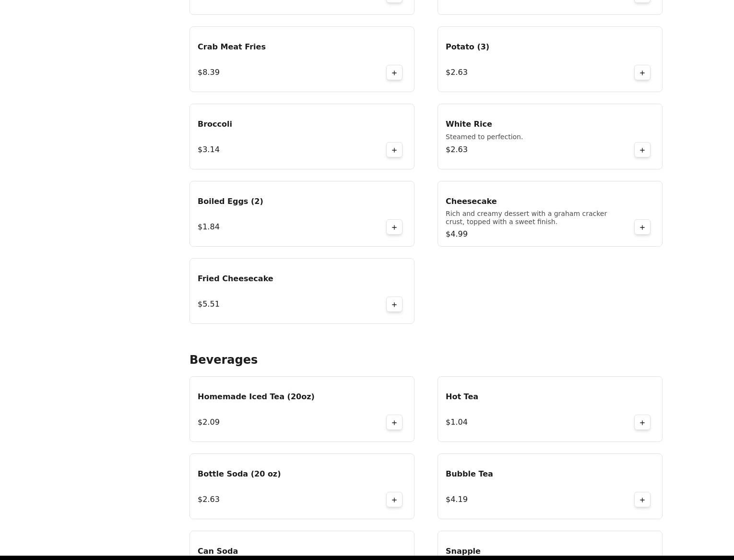Add Bubble Tea using plus icon
The image size is (734, 560).
click(642, 500)
